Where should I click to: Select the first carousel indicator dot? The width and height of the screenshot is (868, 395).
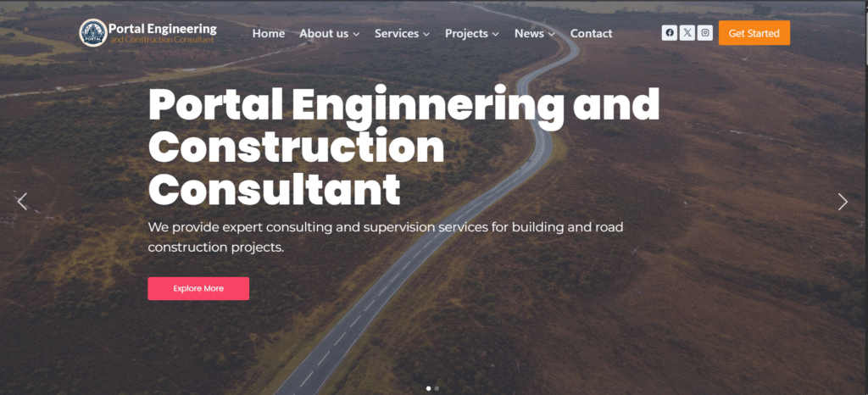(428, 388)
